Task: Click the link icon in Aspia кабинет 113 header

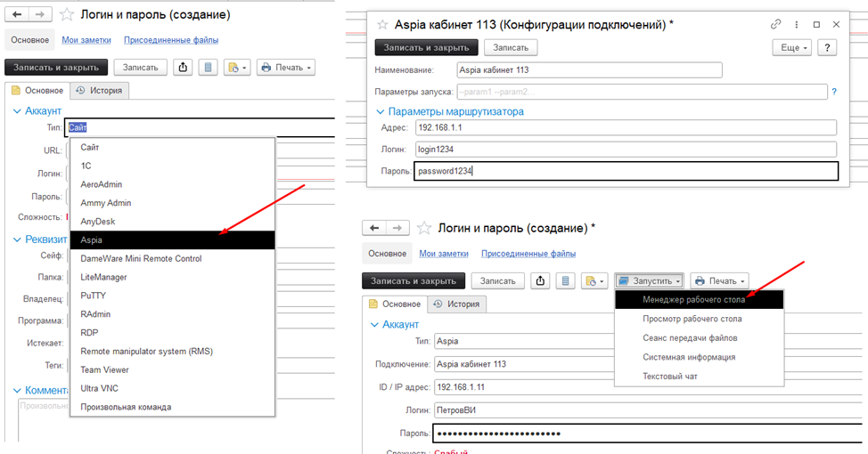Action: 775,24
